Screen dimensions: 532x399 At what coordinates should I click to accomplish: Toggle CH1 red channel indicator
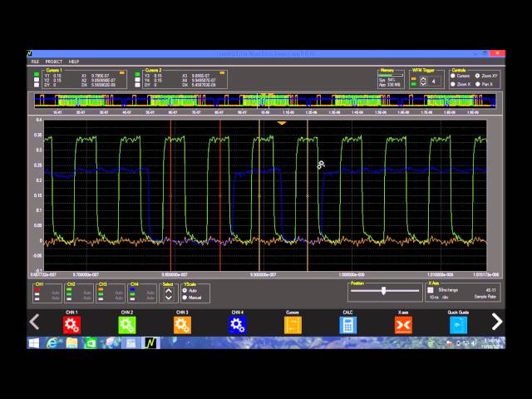click(37, 290)
